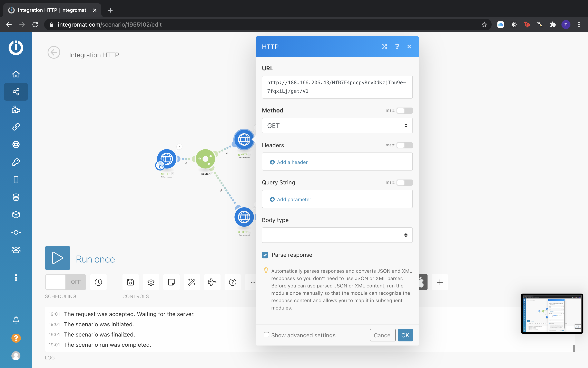Viewport: 588px width, 368px height.
Task: Open the browser extensions puzzle icon
Action: 553,25
